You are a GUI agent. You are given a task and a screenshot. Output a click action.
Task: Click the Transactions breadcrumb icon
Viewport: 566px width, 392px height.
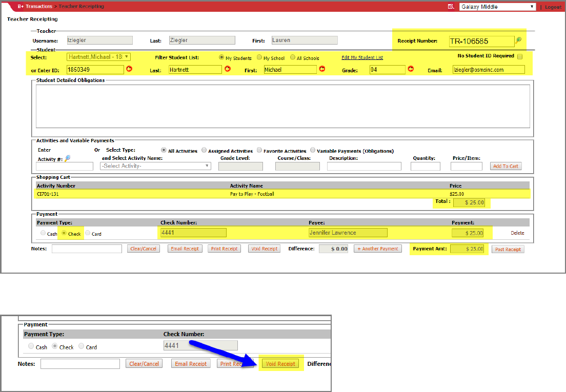pos(21,7)
